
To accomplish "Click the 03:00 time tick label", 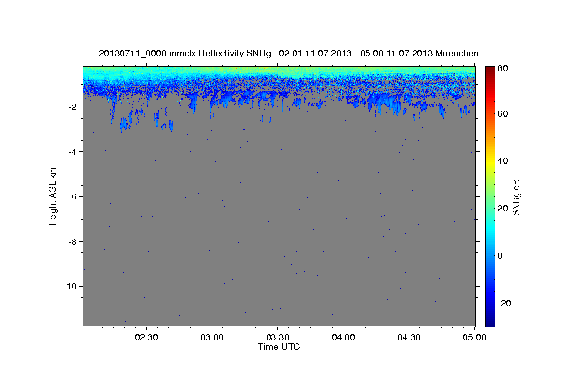I will point(212,337).
